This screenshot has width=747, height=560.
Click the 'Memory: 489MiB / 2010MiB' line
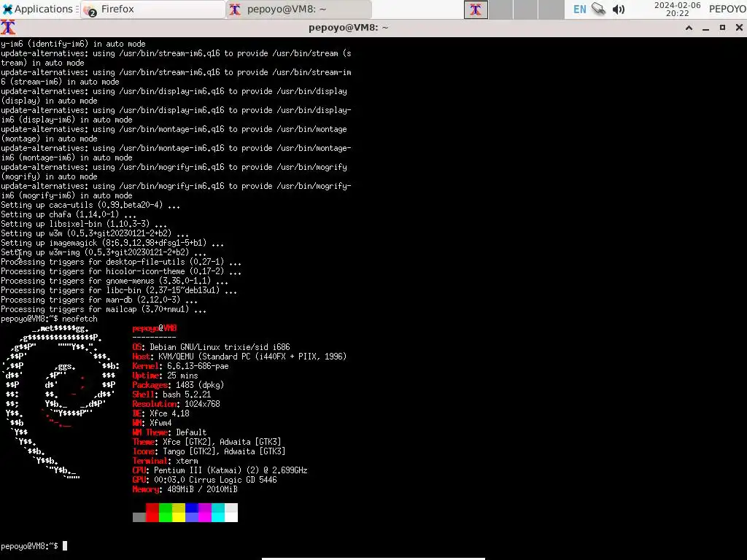pos(185,490)
